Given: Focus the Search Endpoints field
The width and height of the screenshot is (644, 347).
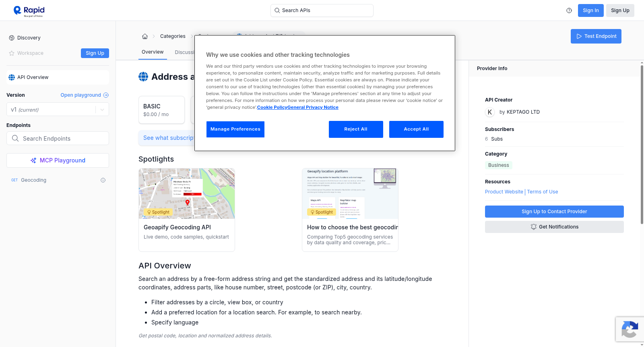Looking at the screenshot, I should [58, 138].
